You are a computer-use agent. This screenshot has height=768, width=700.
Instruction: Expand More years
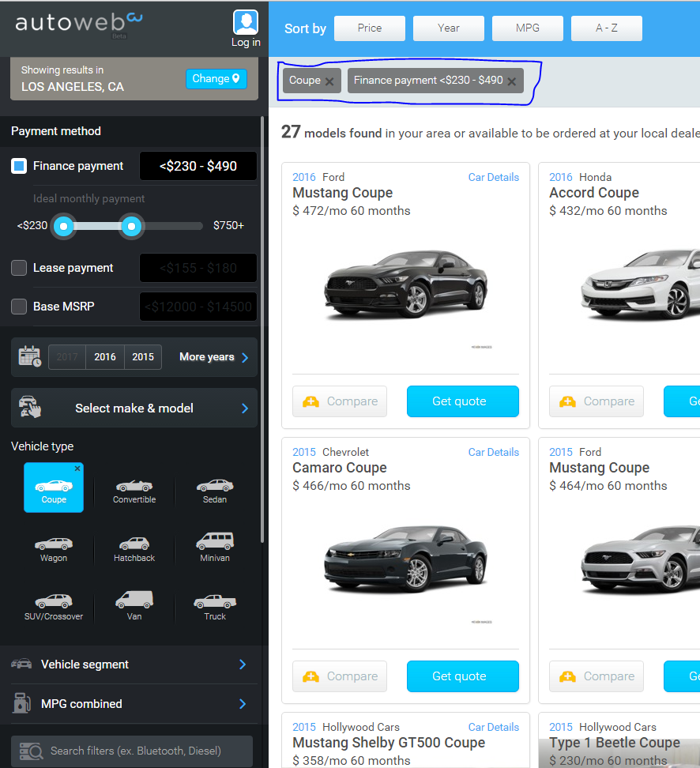coord(213,357)
